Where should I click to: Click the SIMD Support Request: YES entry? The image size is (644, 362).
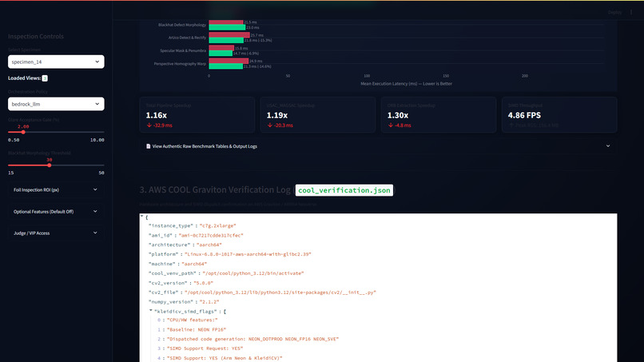(205, 348)
